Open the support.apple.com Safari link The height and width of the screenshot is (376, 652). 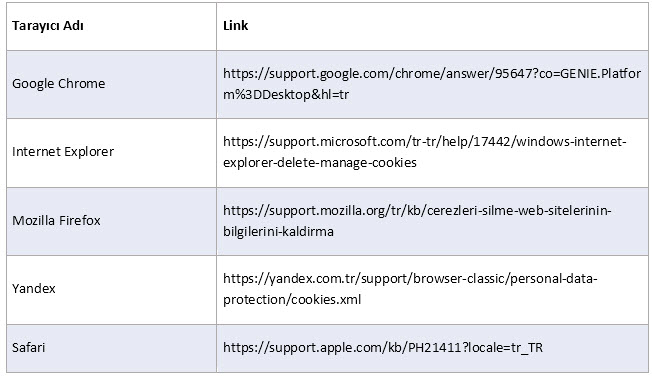click(383, 348)
